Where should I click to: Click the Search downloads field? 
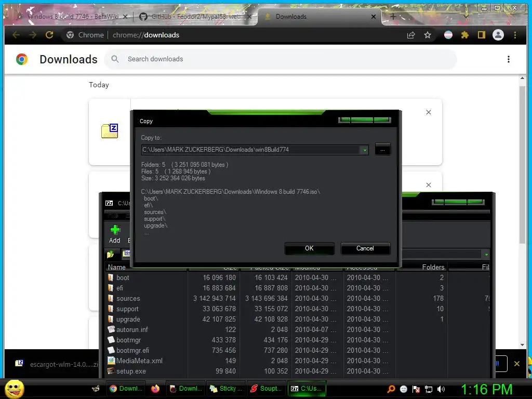point(280,59)
